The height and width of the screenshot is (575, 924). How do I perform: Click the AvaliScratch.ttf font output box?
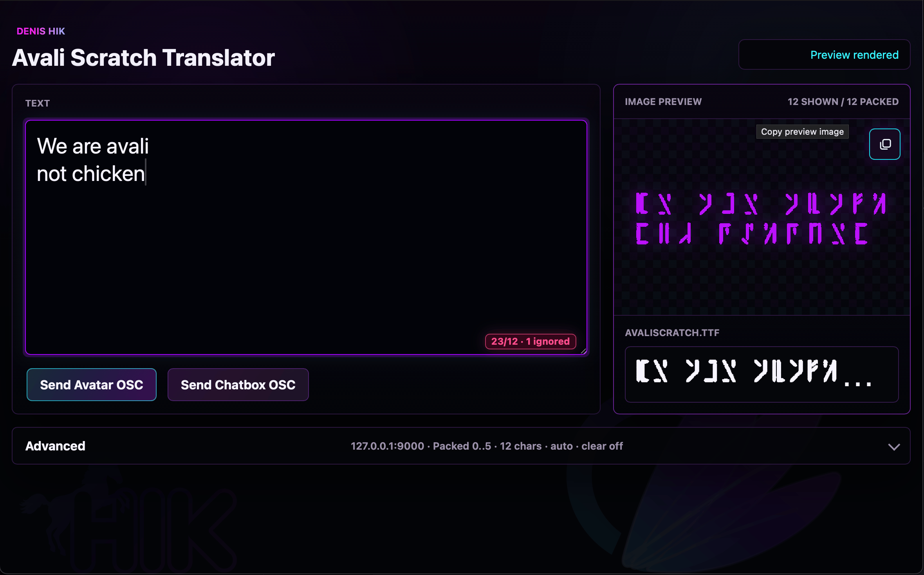(762, 374)
